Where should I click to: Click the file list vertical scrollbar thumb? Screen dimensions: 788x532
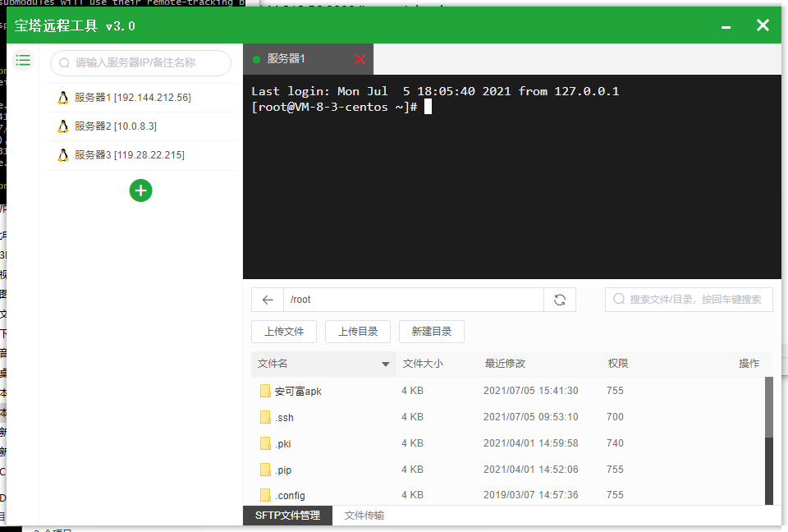(x=769, y=407)
